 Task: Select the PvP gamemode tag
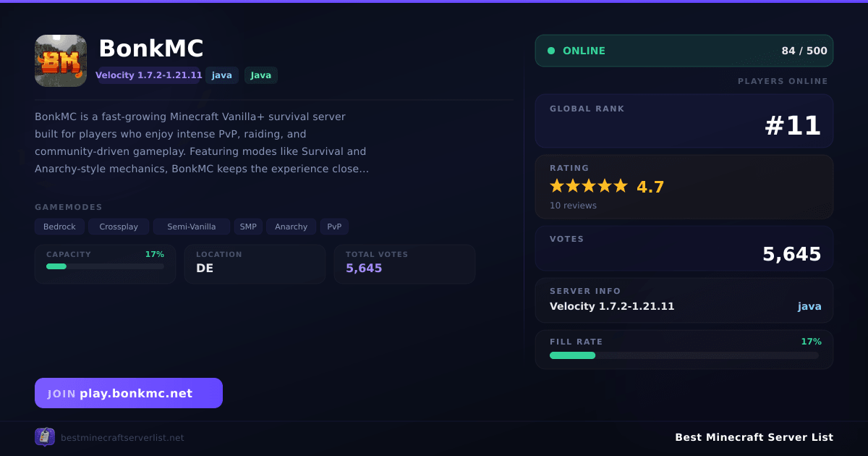click(x=334, y=227)
